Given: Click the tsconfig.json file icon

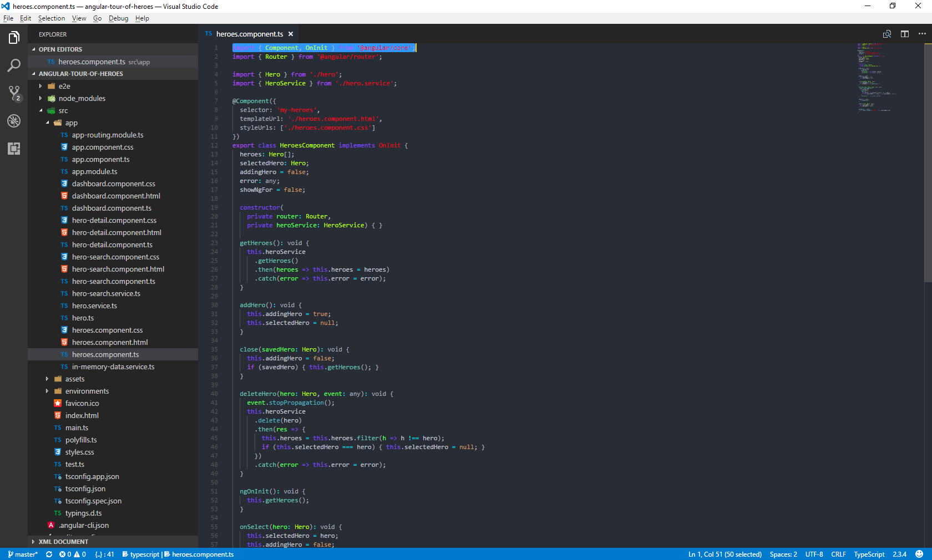Looking at the screenshot, I should [x=58, y=489].
